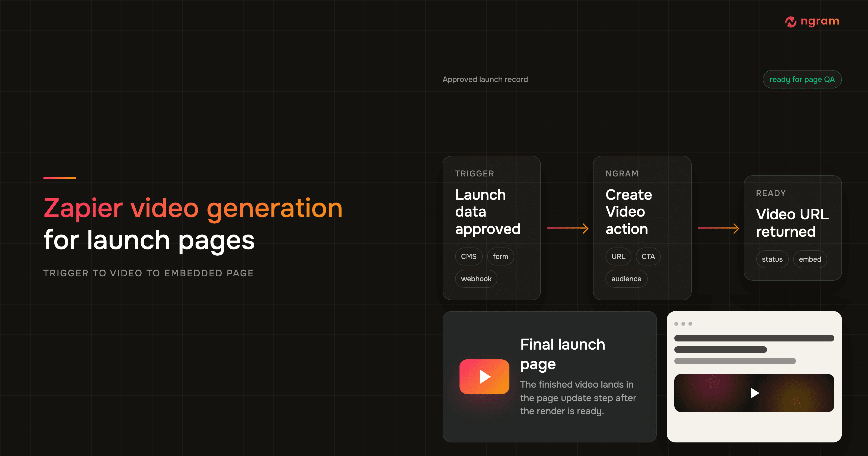
Task: Click the 'Launch data approved' heading
Action: coord(488,212)
